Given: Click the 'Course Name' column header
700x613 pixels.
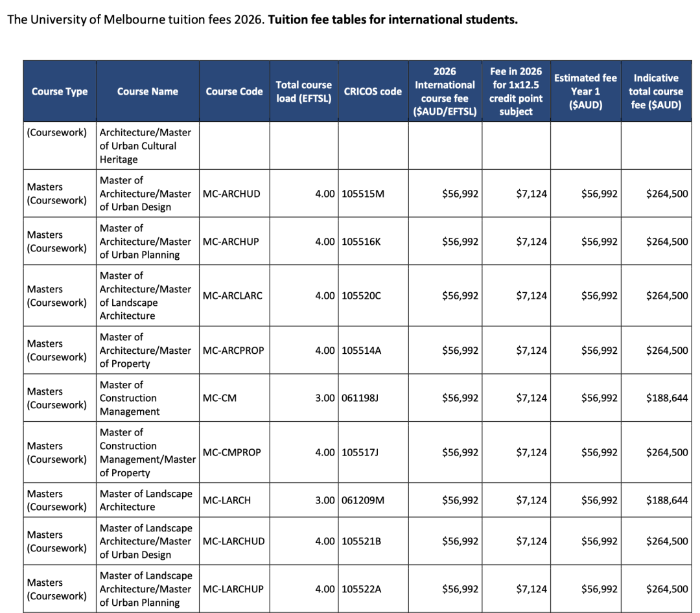Looking at the screenshot, I should pos(147,91).
